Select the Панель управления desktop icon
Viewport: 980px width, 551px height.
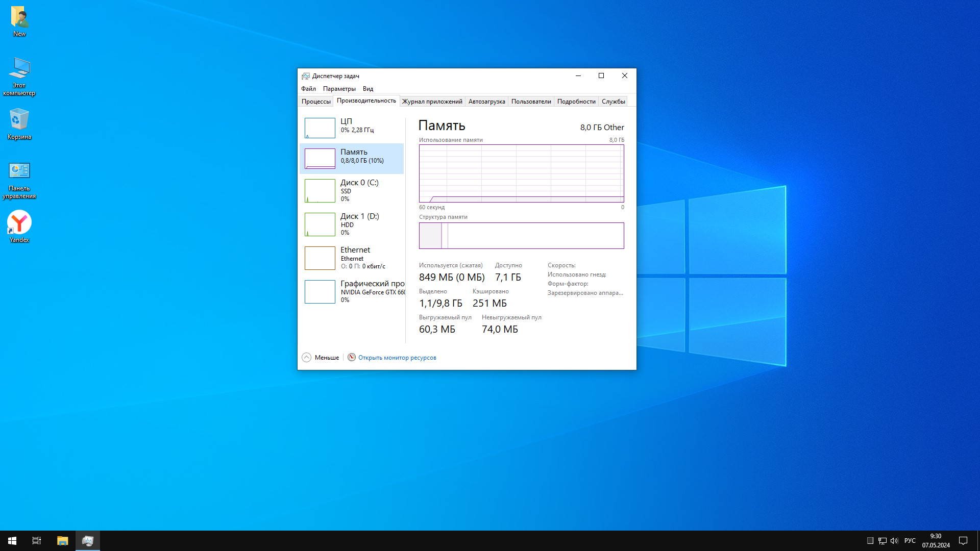coord(19,172)
